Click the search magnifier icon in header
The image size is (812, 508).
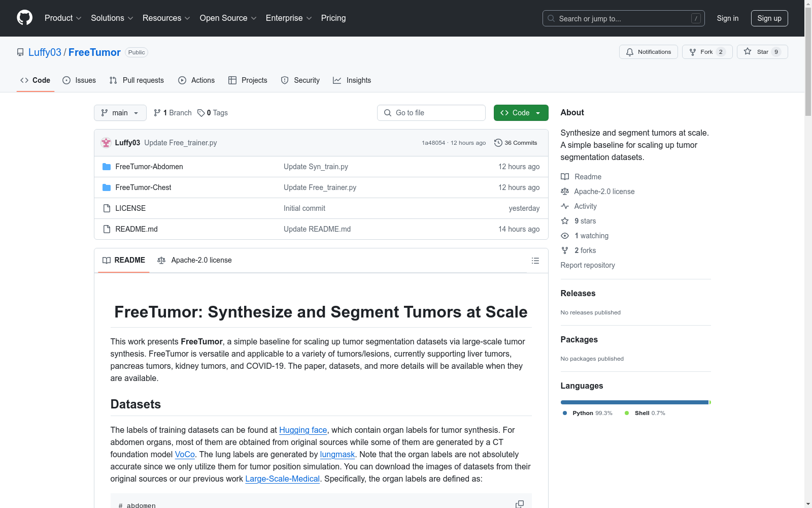point(551,18)
